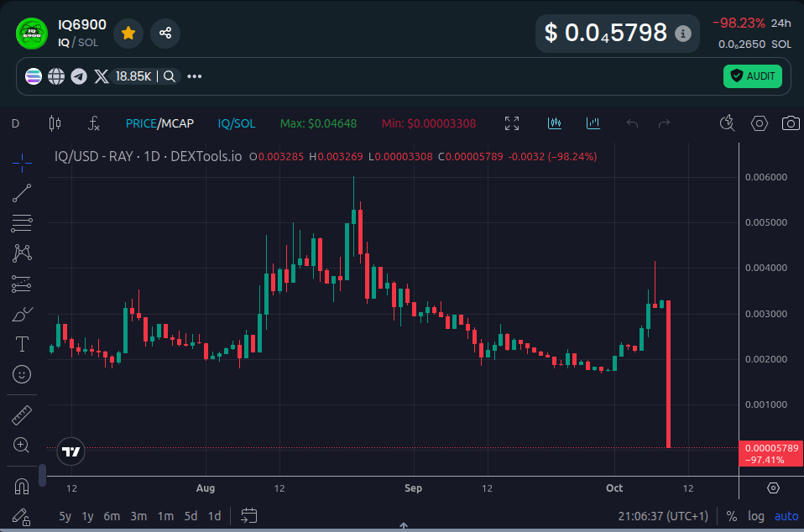The width and height of the screenshot is (804, 532).
Task: Take a chart snapshot with camera icon
Action: pos(790,123)
